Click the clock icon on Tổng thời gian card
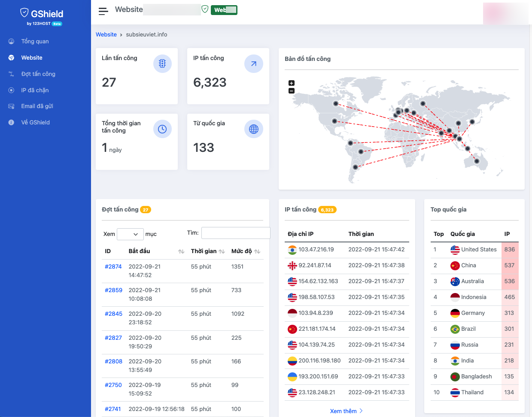532x417 pixels. [x=162, y=129]
